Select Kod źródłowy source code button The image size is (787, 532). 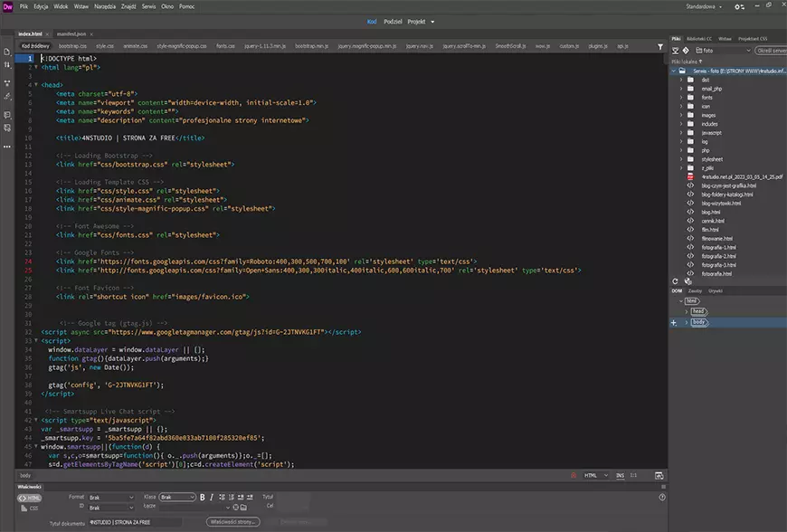tap(35, 46)
